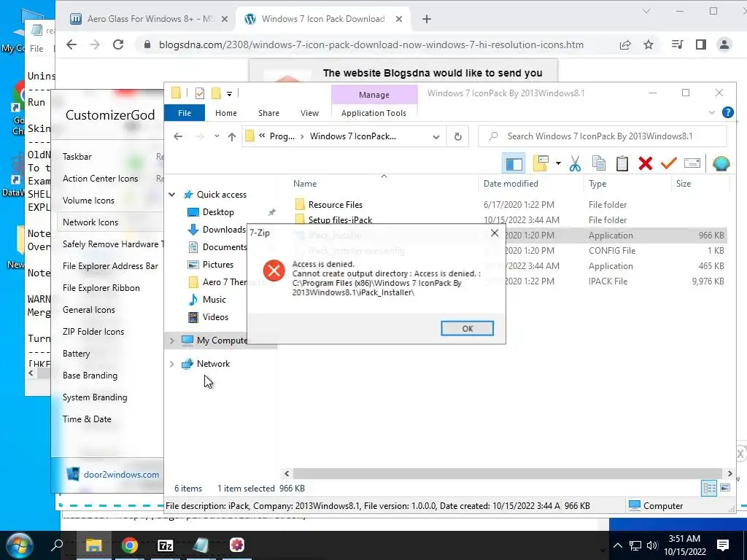This screenshot has height=560, width=747.
Task: Select Videos in the navigation pane
Action: (x=215, y=317)
